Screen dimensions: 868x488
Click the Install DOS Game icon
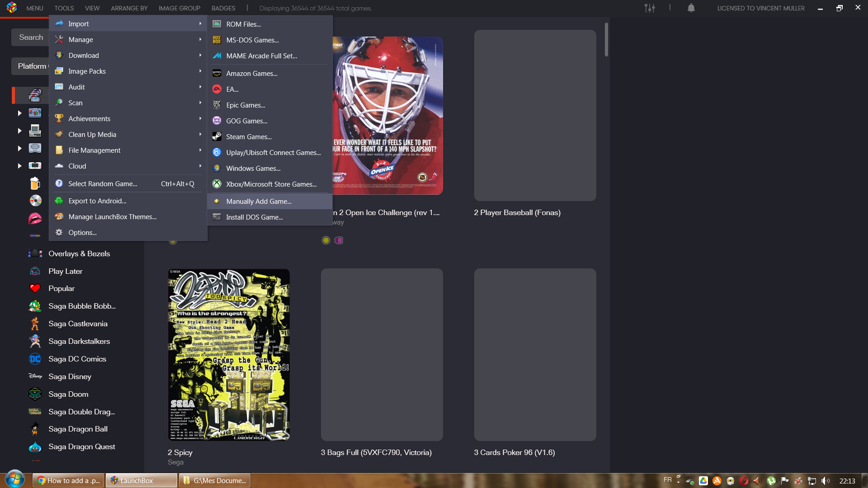(217, 217)
